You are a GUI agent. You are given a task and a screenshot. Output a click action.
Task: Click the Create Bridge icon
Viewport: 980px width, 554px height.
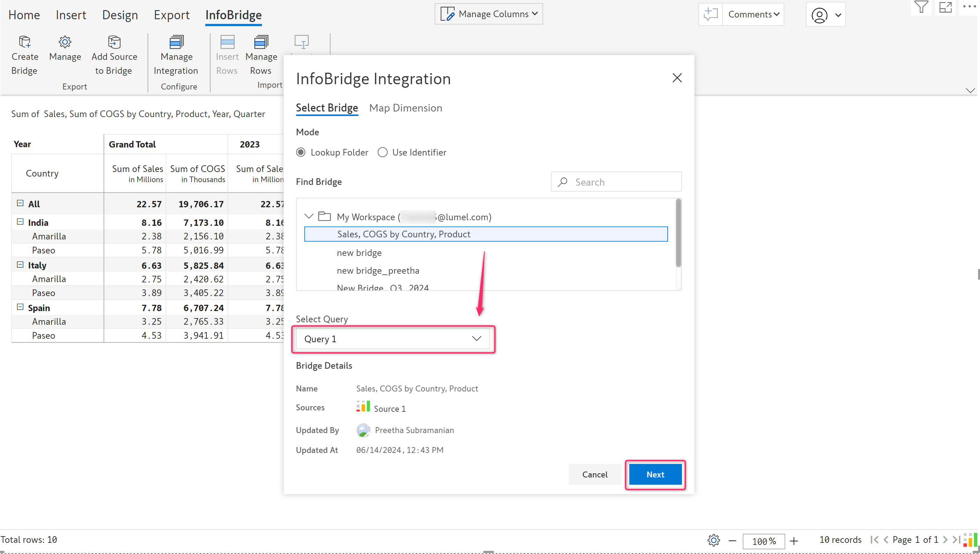25,42
